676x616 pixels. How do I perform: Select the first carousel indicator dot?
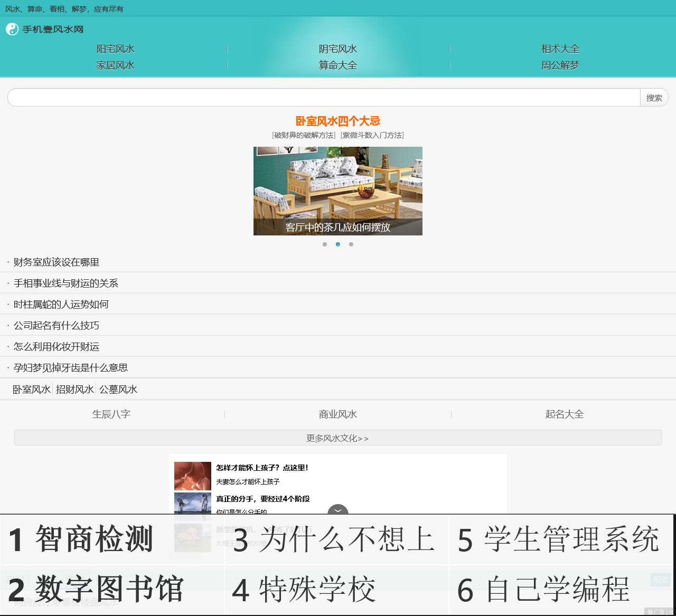[x=325, y=244]
